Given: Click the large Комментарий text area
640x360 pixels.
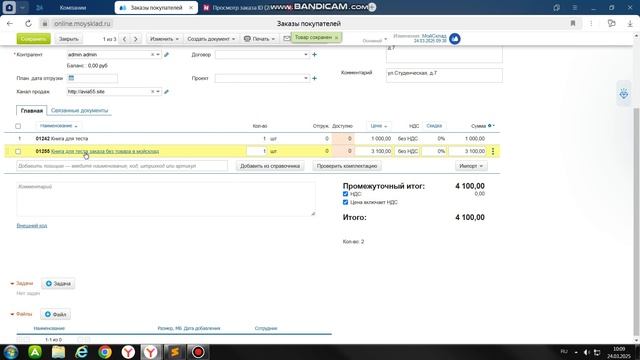Looking at the screenshot, I should [166, 199].
